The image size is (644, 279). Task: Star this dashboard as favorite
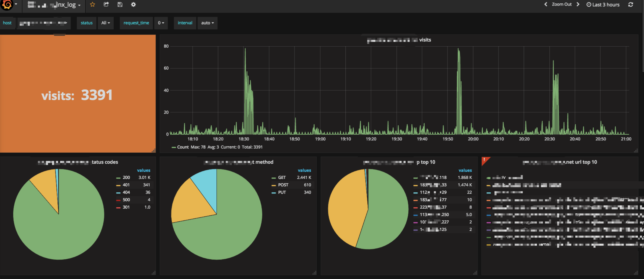[x=92, y=5]
